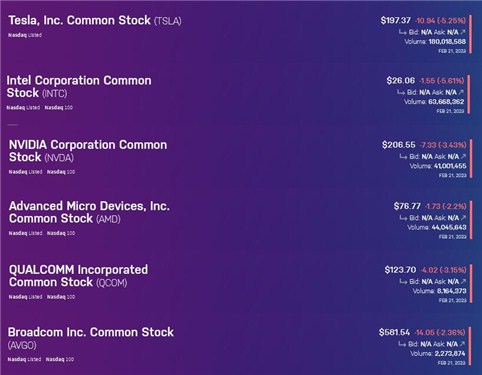This screenshot has width=482, height=375.
Task: Select the Nasdaq 100 tag under Broadcom
Action: point(60,359)
